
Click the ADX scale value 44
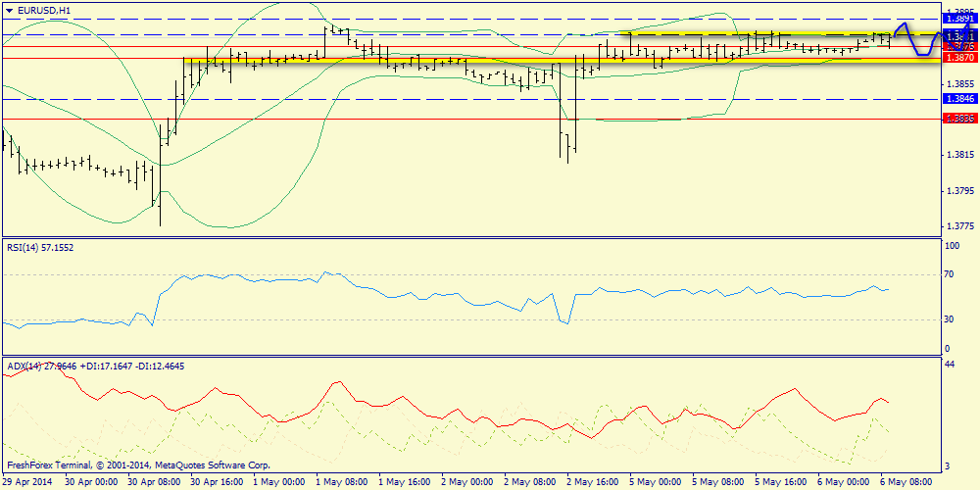(x=949, y=364)
